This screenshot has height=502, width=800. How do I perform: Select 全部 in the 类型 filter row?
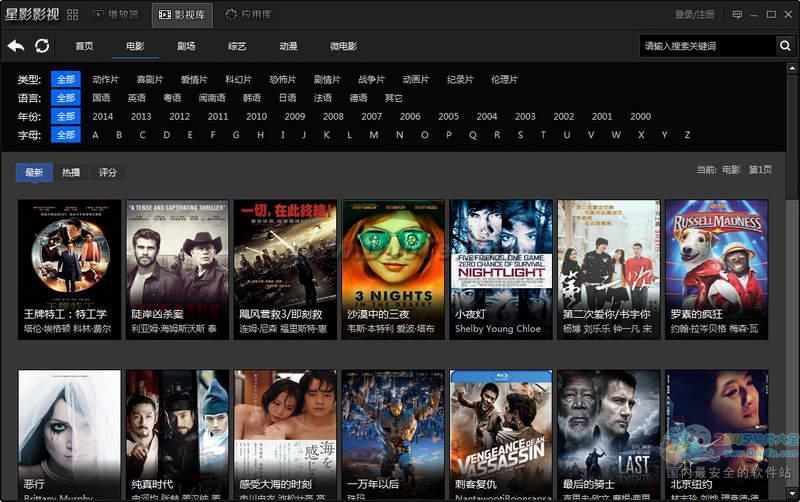[x=66, y=79]
